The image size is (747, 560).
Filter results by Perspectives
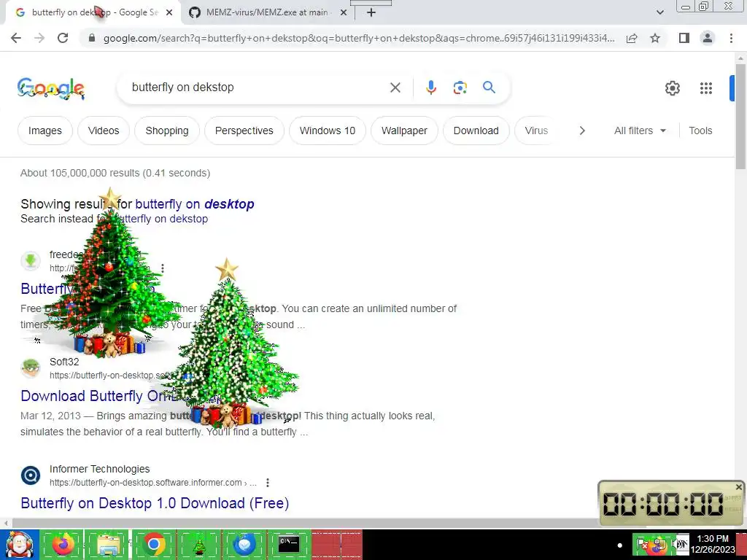[x=244, y=131]
